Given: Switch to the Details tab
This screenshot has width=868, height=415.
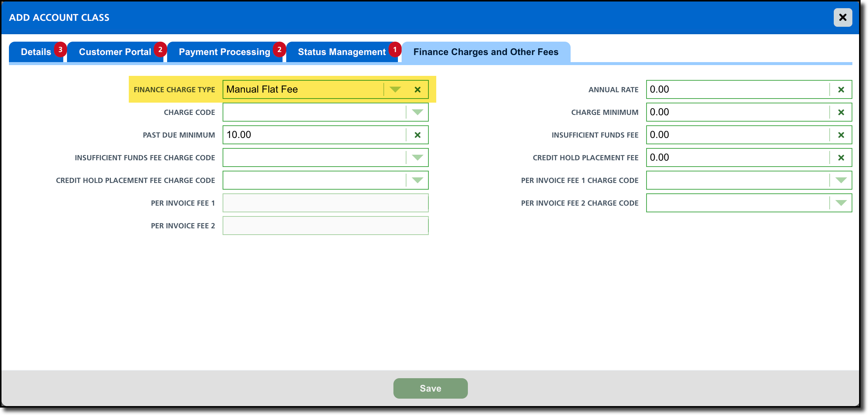Looking at the screenshot, I should 36,52.
